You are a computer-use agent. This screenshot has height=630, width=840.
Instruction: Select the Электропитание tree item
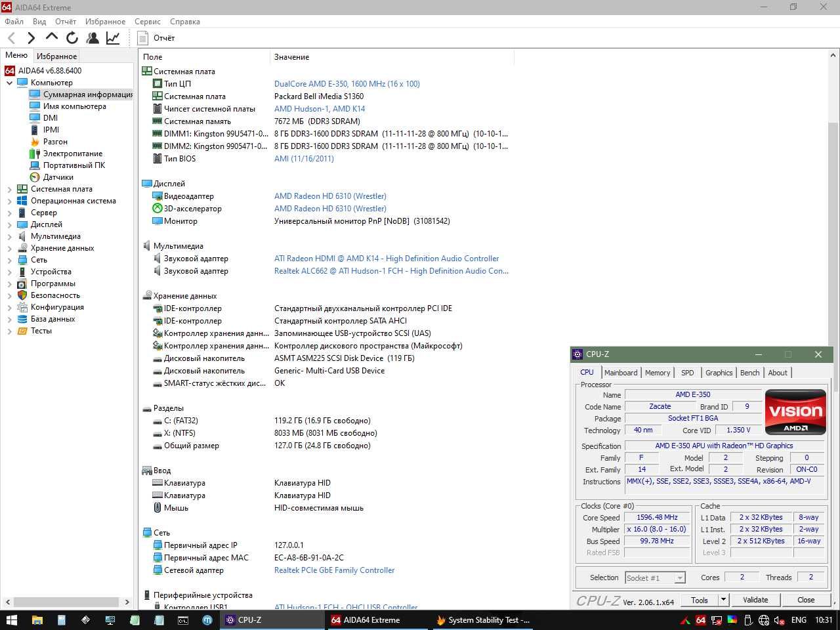[72, 154]
